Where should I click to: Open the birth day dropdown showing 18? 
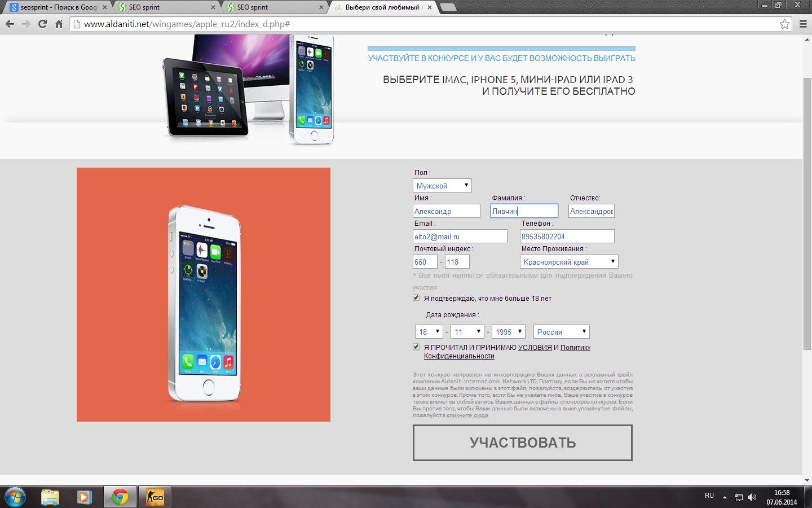(429, 332)
